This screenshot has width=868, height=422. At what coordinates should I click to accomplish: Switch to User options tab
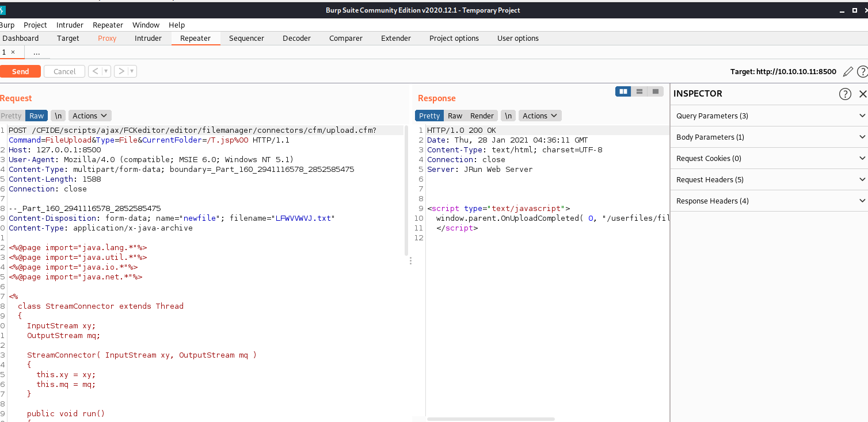tap(518, 38)
